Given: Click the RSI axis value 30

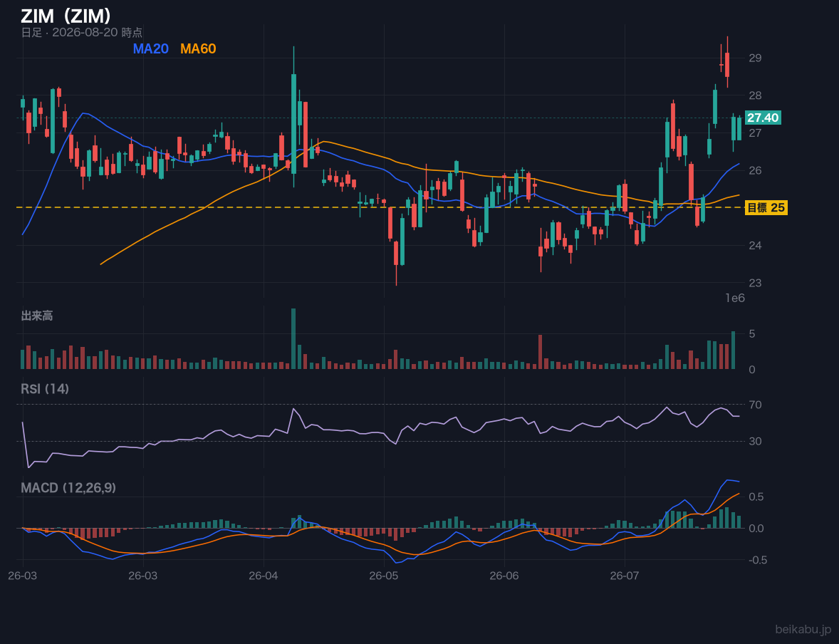Looking at the screenshot, I should (755, 441).
